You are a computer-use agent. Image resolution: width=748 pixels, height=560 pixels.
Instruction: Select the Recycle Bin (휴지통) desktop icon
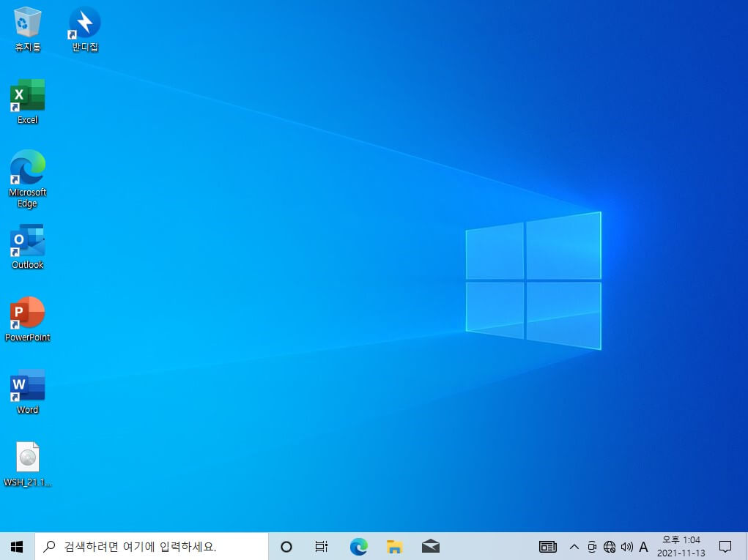(x=28, y=29)
